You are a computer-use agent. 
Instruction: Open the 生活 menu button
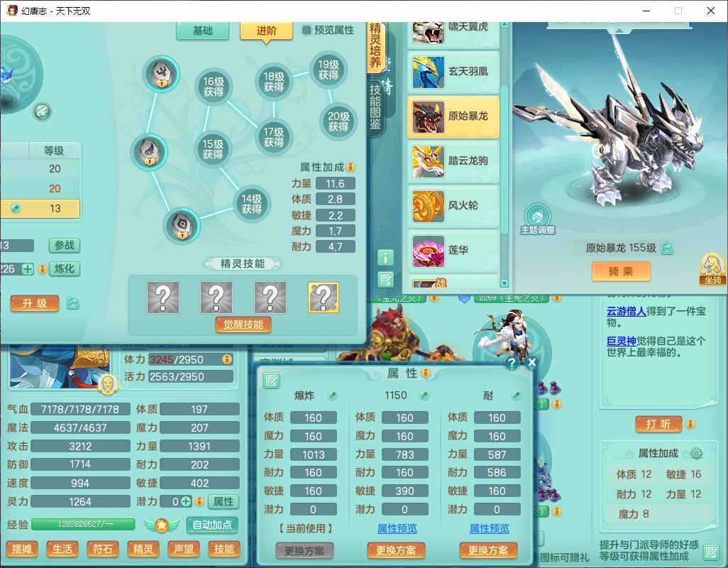pos(62,549)
